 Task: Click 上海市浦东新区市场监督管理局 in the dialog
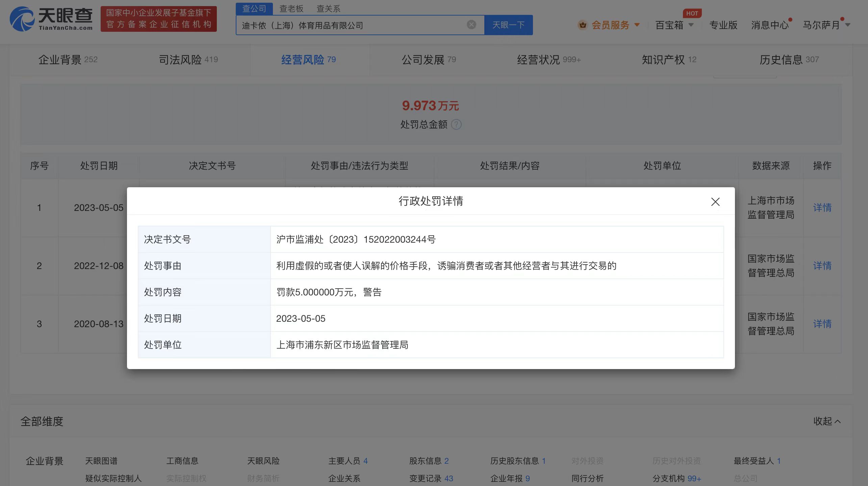pos(342,345)
